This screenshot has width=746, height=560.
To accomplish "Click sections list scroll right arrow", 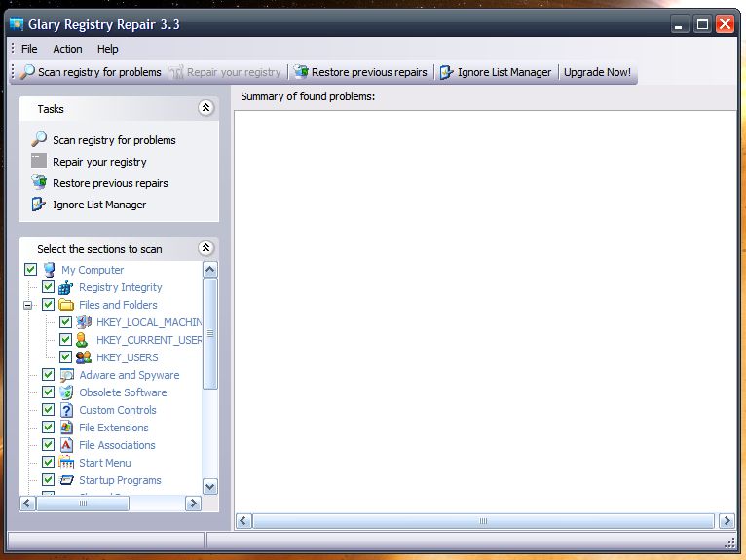I will 193,503.
